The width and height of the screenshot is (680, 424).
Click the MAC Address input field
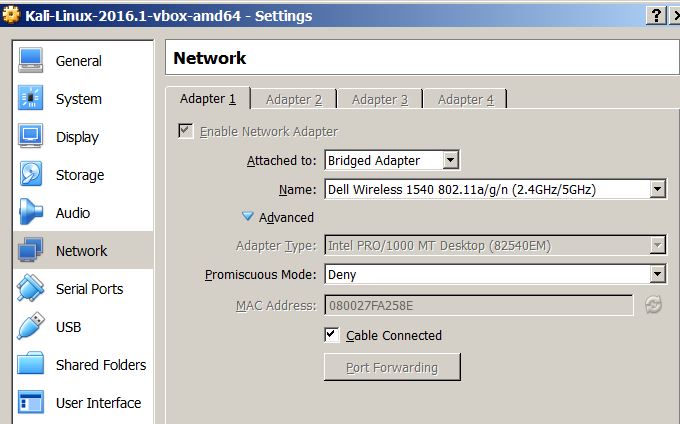pyautogui.click(x=478, y=305)
